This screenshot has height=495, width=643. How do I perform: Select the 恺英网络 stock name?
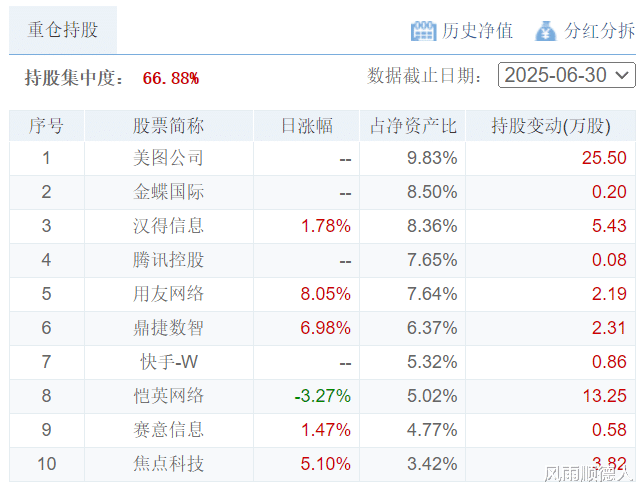(x=169, y=396)
